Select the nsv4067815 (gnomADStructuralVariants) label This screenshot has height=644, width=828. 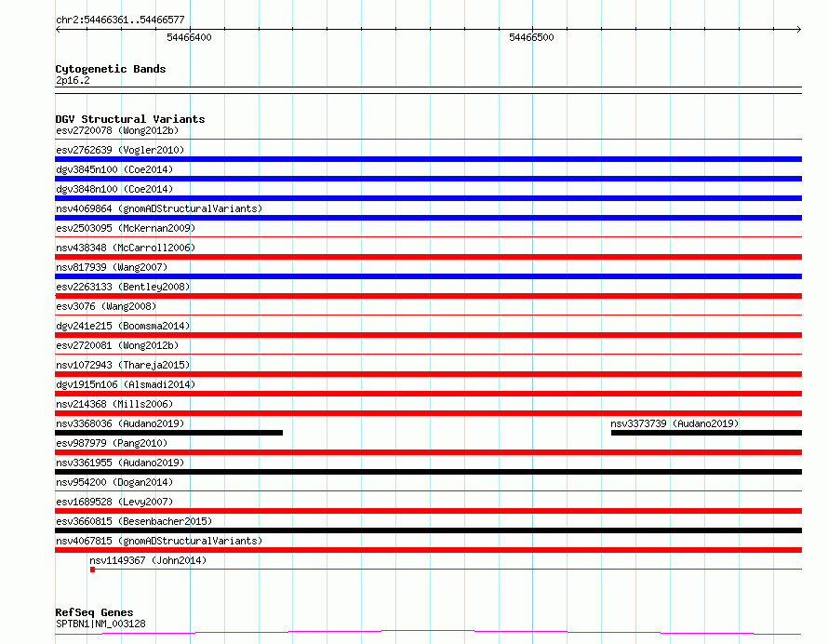tap(159, 541)
